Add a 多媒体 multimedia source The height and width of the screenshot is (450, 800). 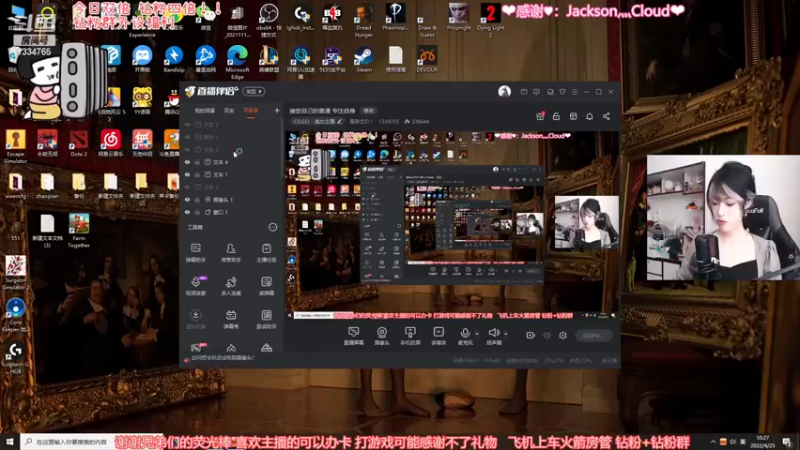coord(439,336)
